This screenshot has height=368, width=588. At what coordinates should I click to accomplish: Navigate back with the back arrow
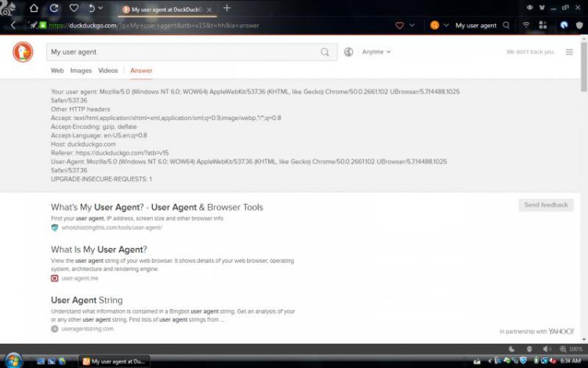(x=13, y=25)
